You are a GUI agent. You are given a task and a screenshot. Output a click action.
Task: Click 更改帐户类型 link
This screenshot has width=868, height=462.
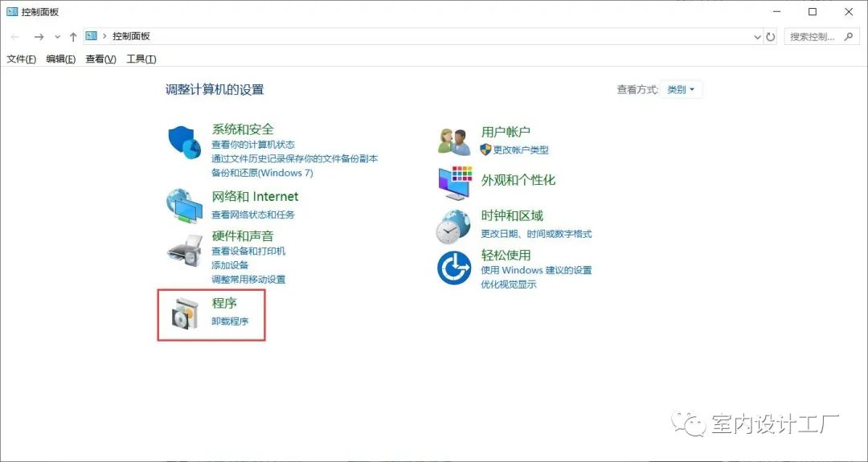tap(521, 149)
